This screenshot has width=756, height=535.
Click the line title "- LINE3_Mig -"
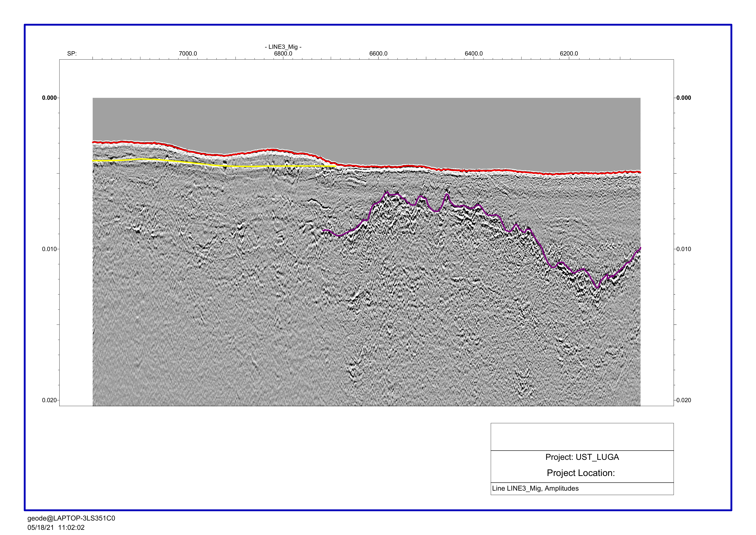pos(283,47)
